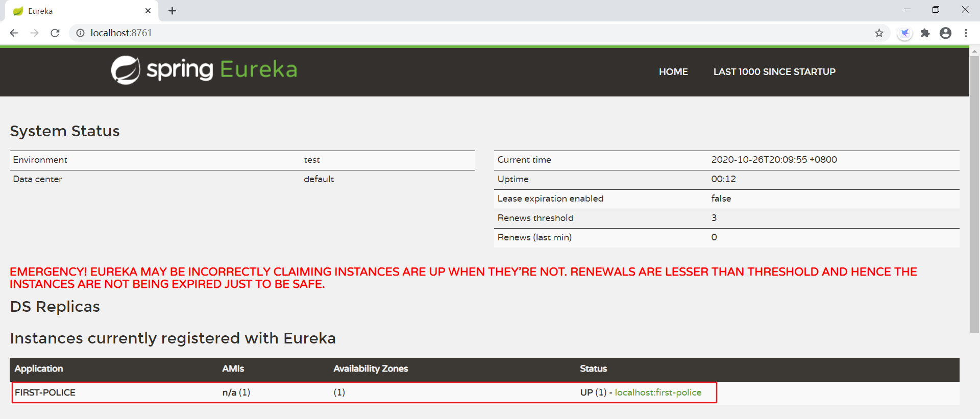Click the Availability Zones column header
The image size is (980, 419).
[371, 368]
